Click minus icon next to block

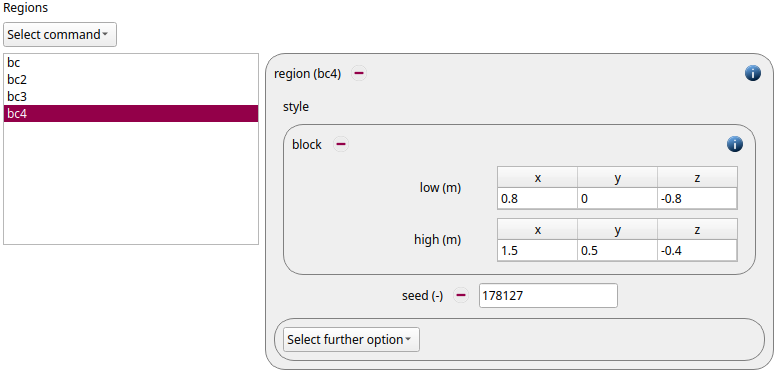point(340,145)
